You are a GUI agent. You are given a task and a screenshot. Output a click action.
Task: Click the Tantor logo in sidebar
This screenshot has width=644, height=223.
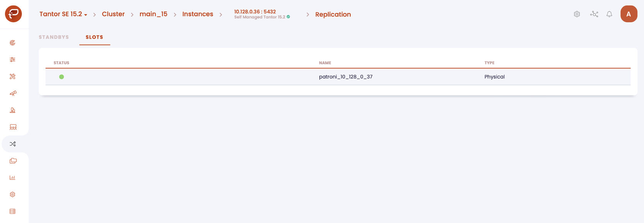pyautogui.click(x=13, y=14)
